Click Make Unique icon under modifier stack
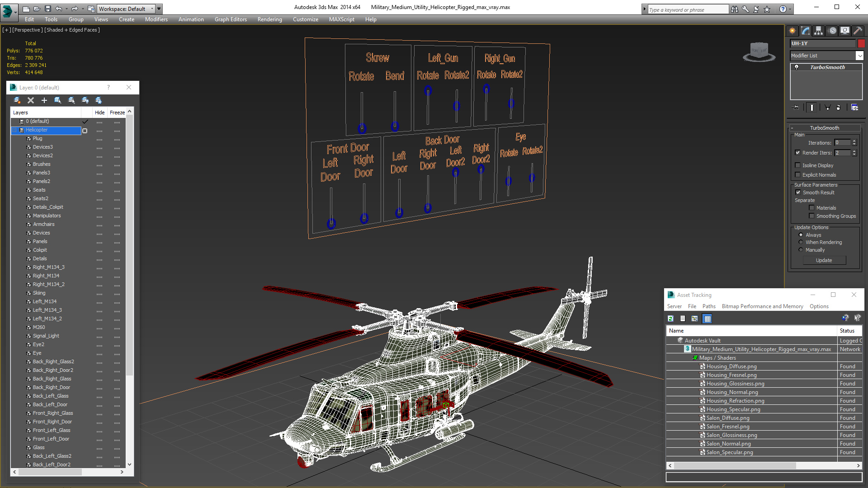The width and height of the screenshot is (868, 488). point(827,108)
